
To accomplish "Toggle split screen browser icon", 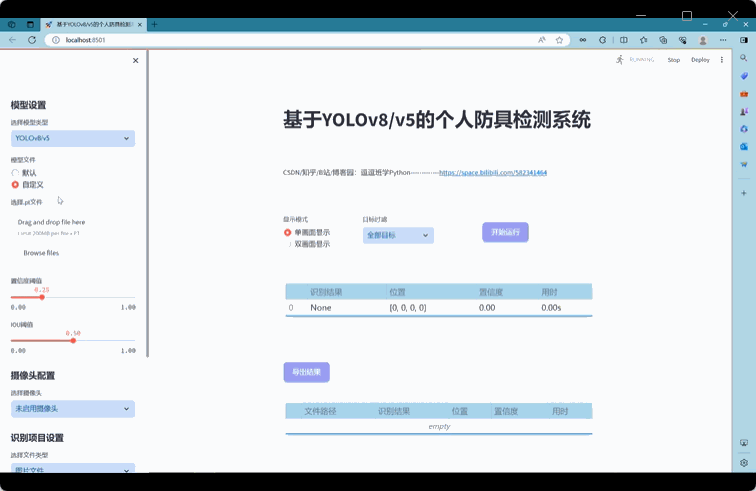I will pos(624,40).
